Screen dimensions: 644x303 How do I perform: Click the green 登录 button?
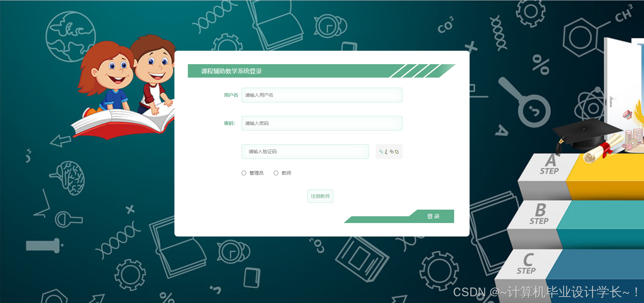(433, 216)
